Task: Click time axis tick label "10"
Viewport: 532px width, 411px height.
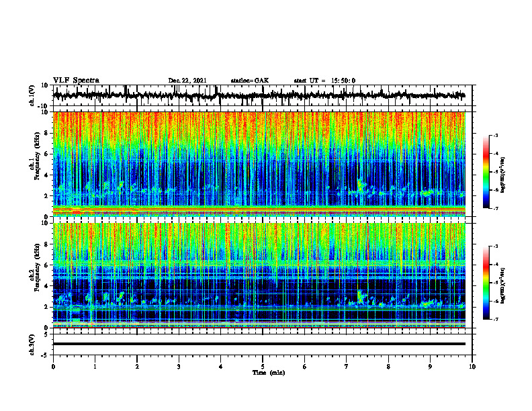Action: [x=472, y=367]
